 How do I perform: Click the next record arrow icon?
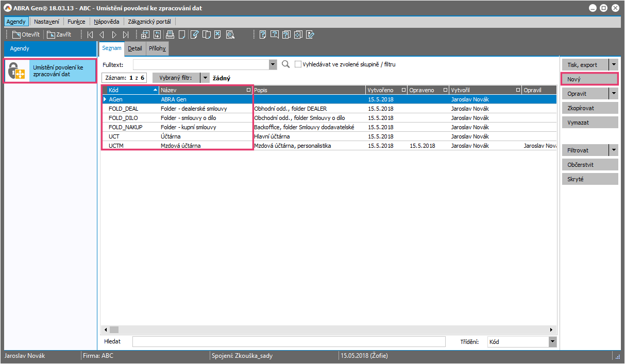click(x=114, y=35)
